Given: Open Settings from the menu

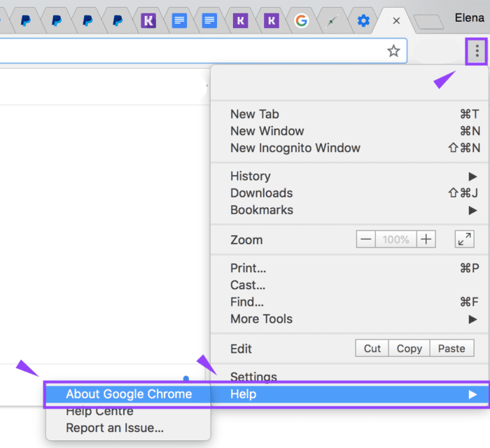Looking at the screenshot, I should pyautogui.click(x=350, y=377).
